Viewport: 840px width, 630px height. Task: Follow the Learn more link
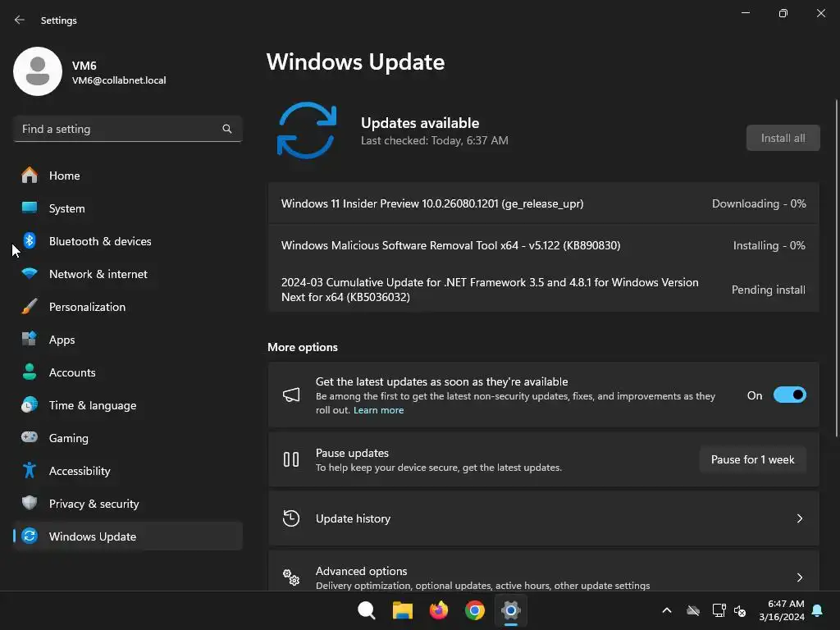point(378,410)
